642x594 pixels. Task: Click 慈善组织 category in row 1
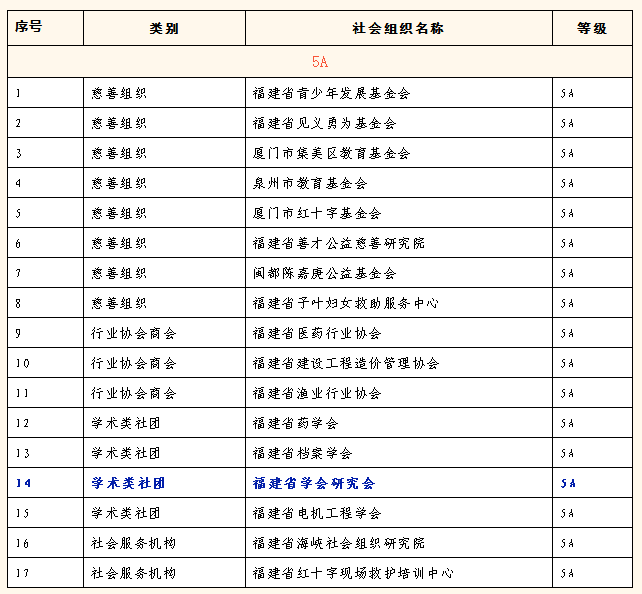coord(119,93)
